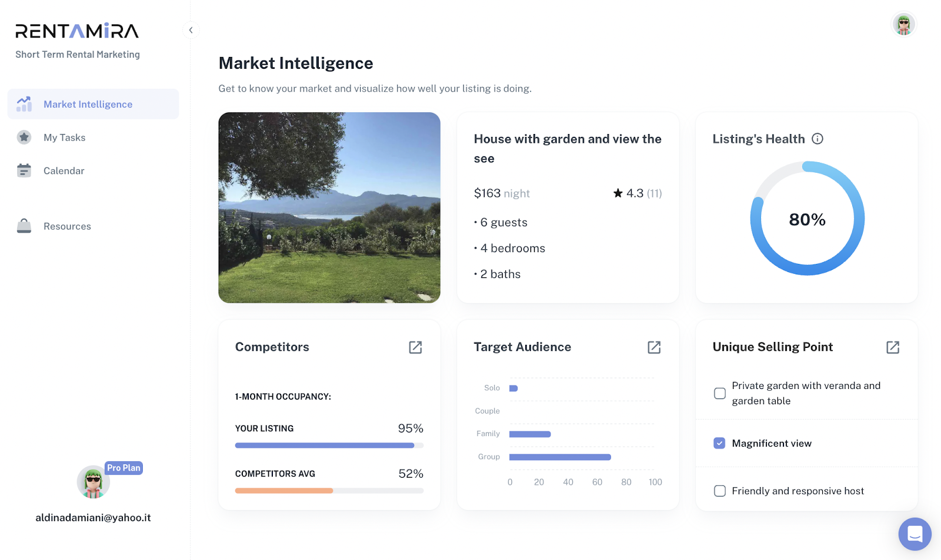Click the Resources bag icon
The height and width of the screenshot is (560, 941).
pyautogui.click(x=24, y=226)
